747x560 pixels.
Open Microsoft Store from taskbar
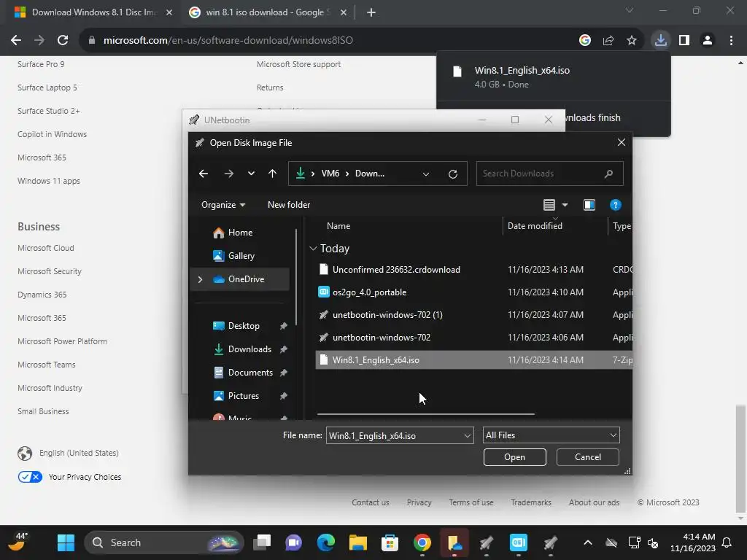click(x=390, y=542)
